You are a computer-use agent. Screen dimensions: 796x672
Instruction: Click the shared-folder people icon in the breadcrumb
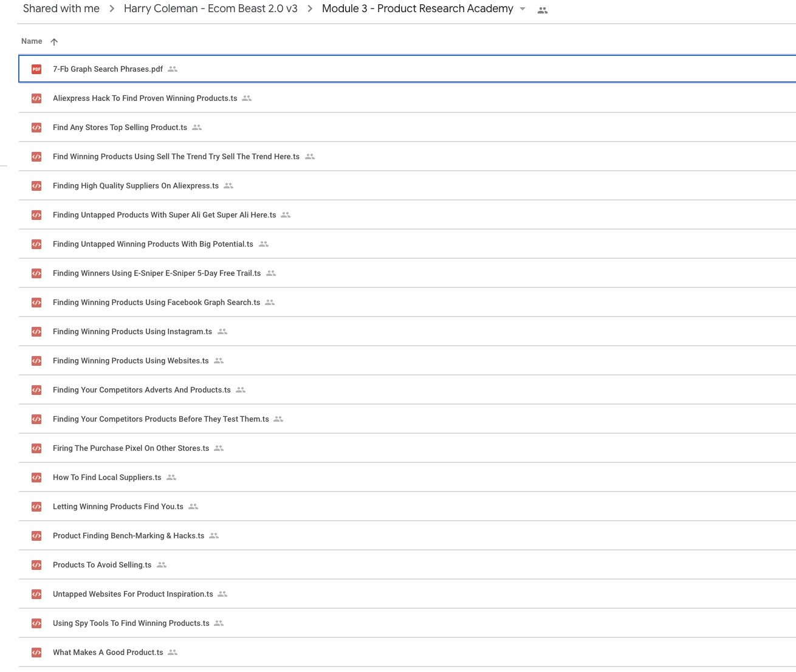coord(543,10)
